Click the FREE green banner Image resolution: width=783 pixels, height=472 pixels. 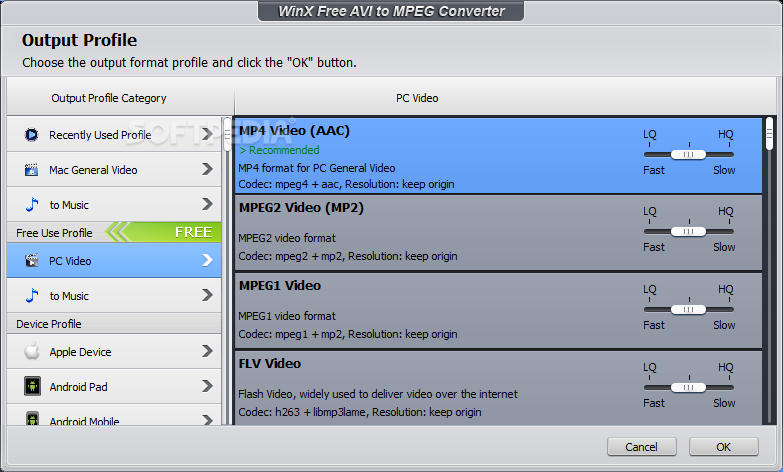pyautogui.click(x=163, y=232)
